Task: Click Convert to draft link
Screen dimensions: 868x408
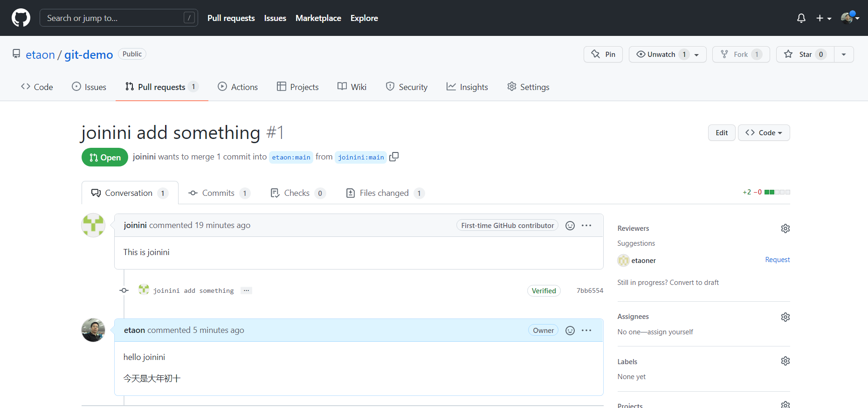Action: click(694, 283)
